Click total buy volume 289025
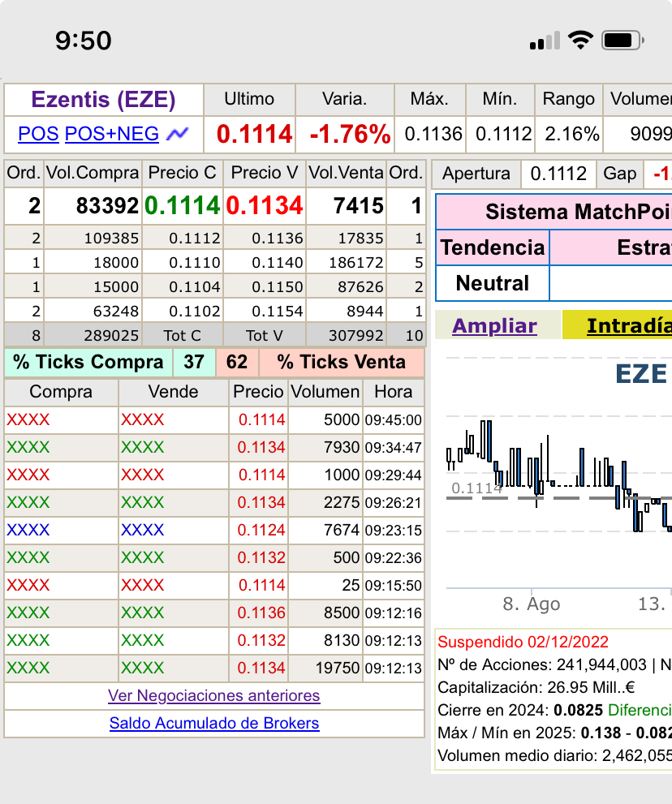The width and height of the screenshot is (672, 804). coord(111,336)
